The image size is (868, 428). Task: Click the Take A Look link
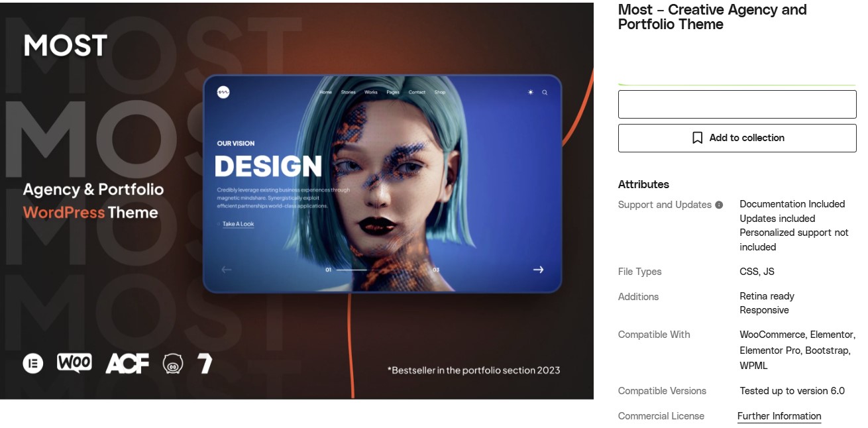click(x=238, y=224)
